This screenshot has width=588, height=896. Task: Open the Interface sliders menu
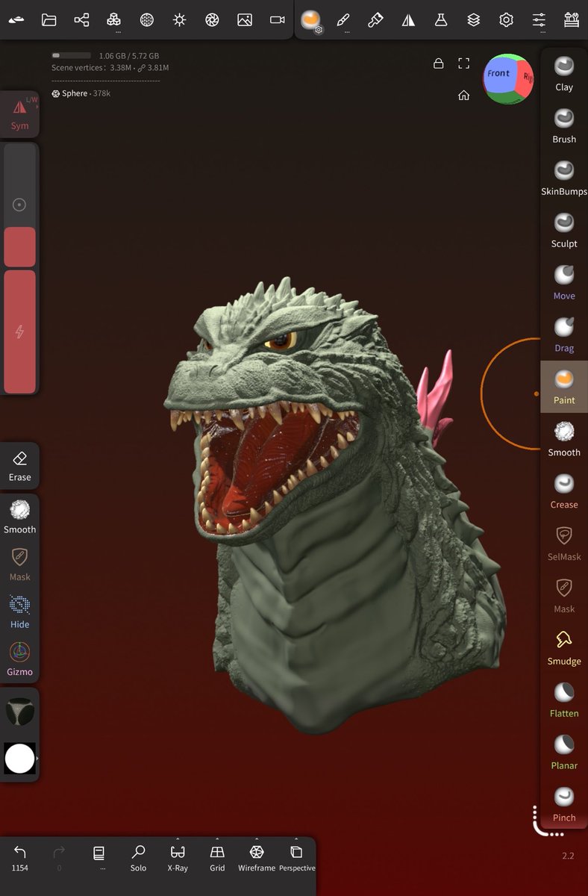click(539, 20)
